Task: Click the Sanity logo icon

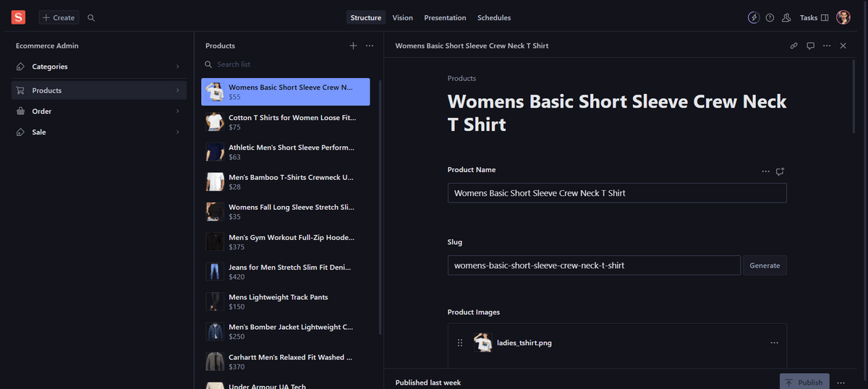Action: 18,17
